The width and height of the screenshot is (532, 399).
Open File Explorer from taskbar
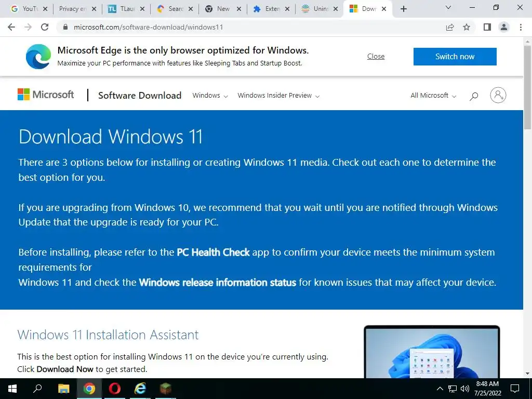pos(63,389)
